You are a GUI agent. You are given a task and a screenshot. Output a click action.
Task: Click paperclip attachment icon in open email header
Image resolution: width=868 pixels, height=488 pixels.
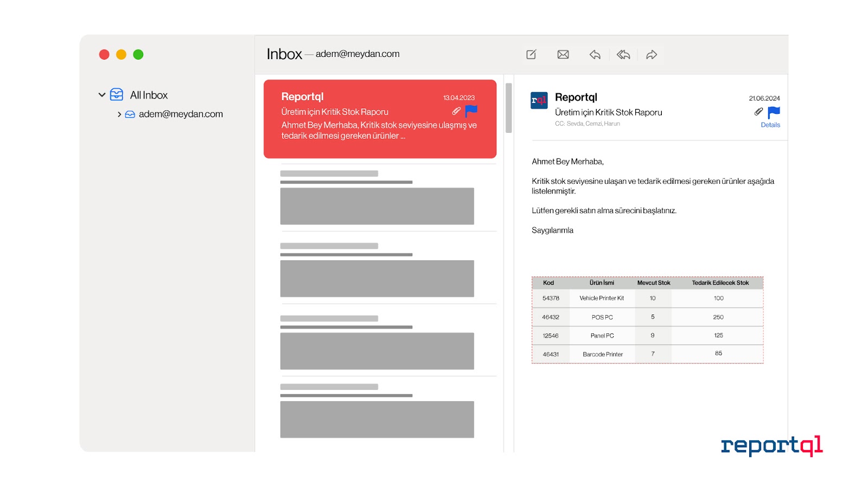(758, 112)
